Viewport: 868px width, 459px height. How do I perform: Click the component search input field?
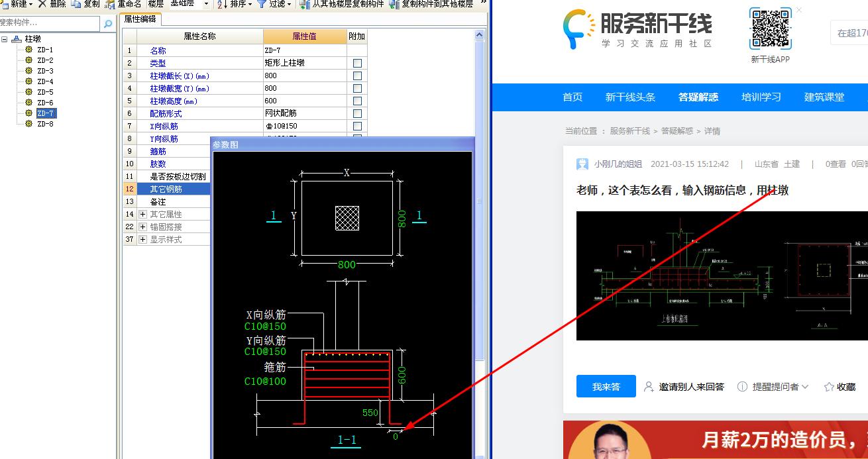click(x=50, y=23)
